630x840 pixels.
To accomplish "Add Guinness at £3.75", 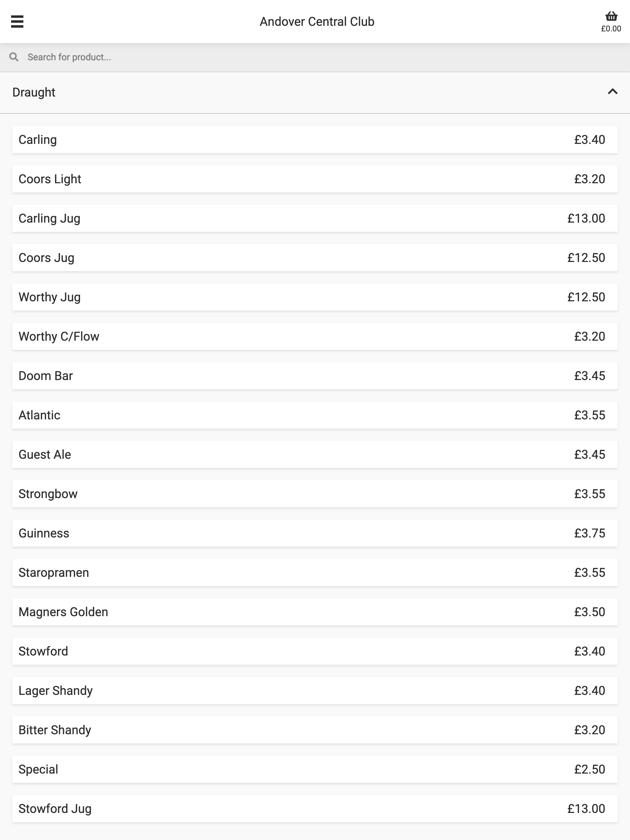I will tap(315, 533).
